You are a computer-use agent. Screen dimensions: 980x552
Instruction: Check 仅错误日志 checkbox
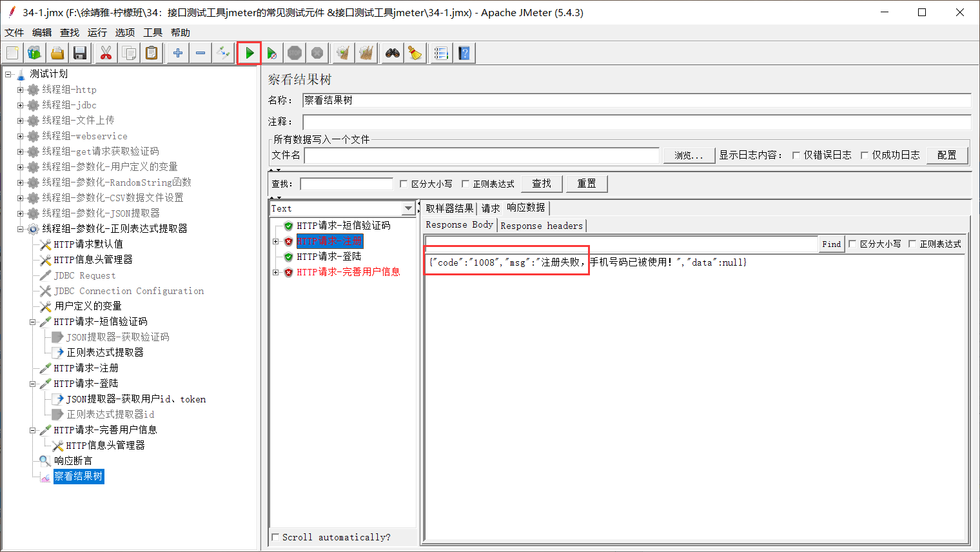pyautogui.click(x=796, y=155)
